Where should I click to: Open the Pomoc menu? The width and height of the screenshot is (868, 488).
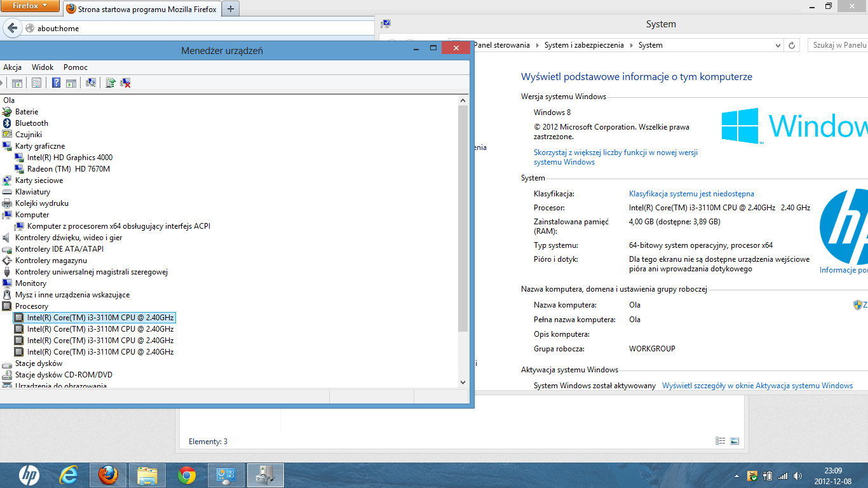pos(76,67)
